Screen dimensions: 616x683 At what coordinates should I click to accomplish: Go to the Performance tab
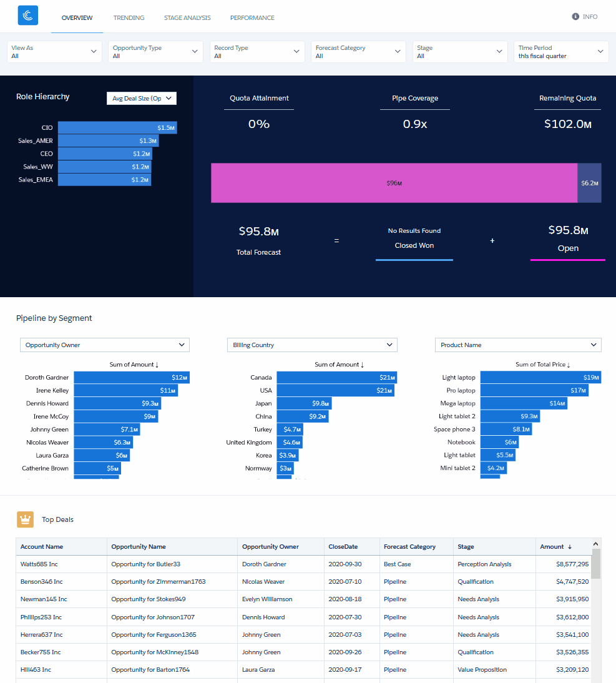pyautogui.click(x=252, y=17)
